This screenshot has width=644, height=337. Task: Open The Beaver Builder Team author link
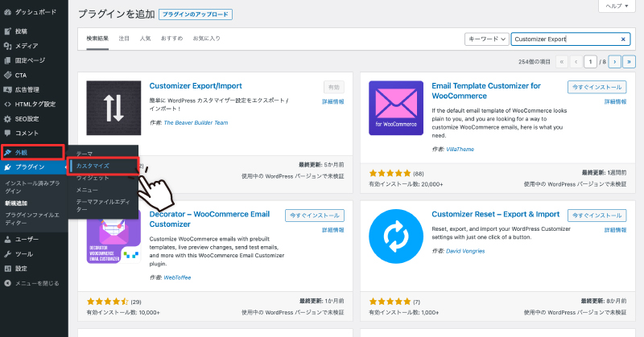[x=196, y=123]
